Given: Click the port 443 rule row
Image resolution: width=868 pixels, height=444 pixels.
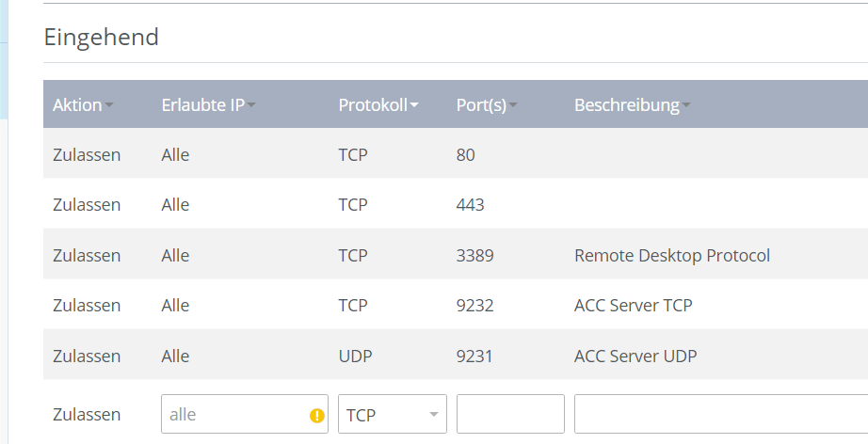Looking at the screenshot, I should 456,204.
